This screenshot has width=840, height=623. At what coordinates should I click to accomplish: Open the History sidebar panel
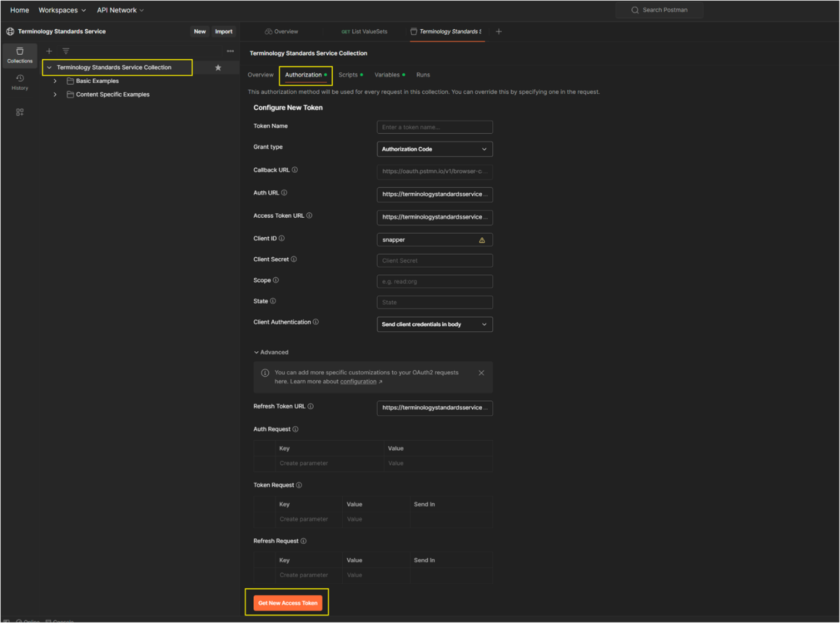[x=20, y=82]
